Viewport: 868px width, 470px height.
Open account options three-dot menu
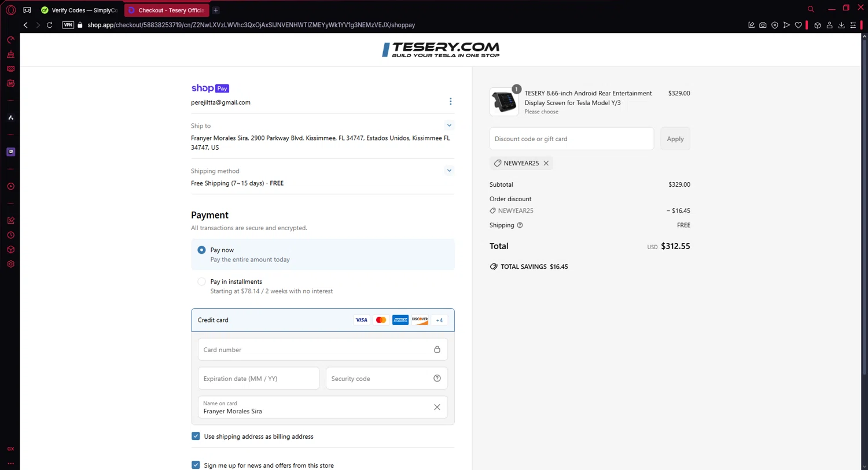point(450,101)
